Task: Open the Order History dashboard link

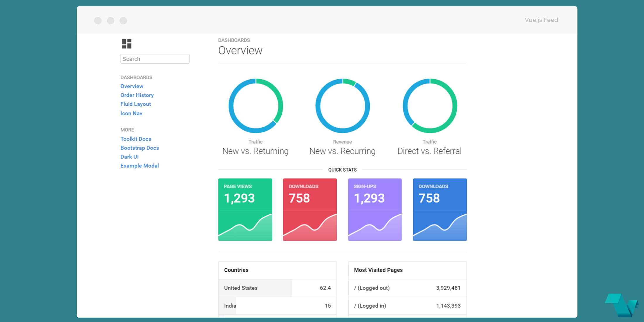Action: (x=137, y=95)
